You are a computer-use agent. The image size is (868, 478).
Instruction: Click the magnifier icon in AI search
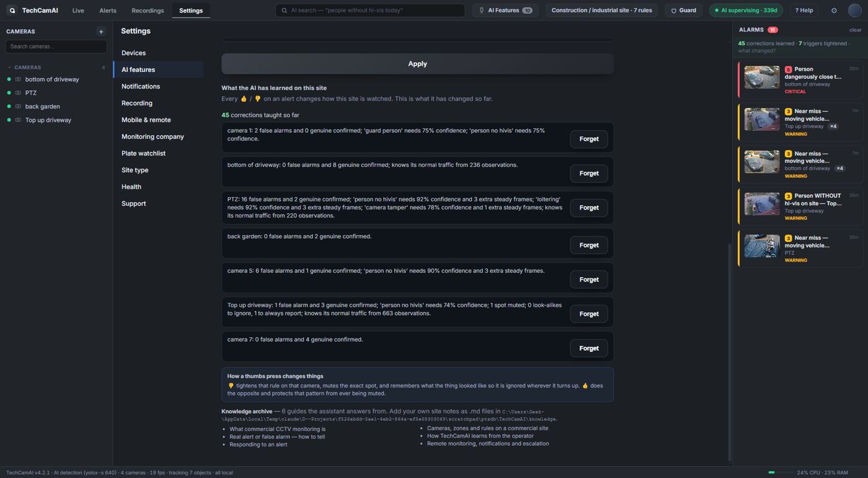(285, 11)
